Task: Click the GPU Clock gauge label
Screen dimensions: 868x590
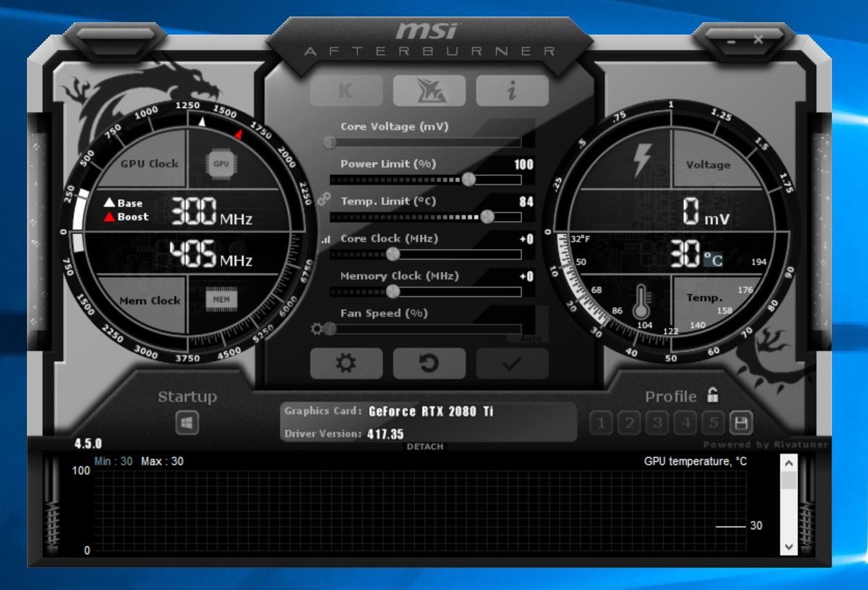Action: 149,164
